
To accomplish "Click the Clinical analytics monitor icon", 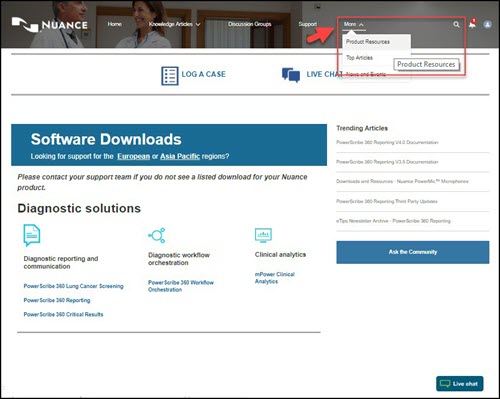I will coord(263,235).
